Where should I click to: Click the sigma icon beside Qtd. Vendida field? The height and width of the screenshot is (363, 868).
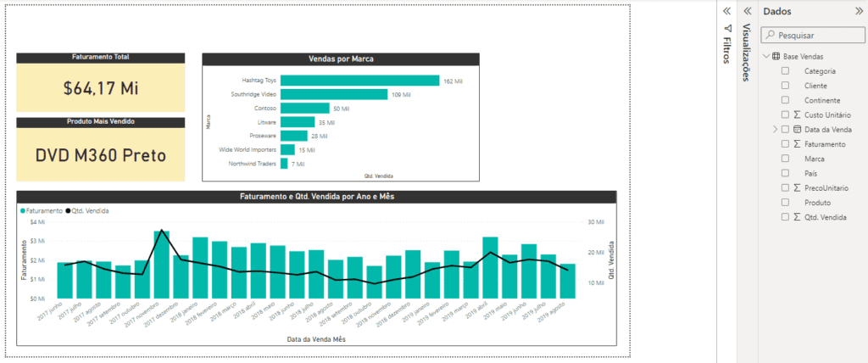click(x=797, y=217)
